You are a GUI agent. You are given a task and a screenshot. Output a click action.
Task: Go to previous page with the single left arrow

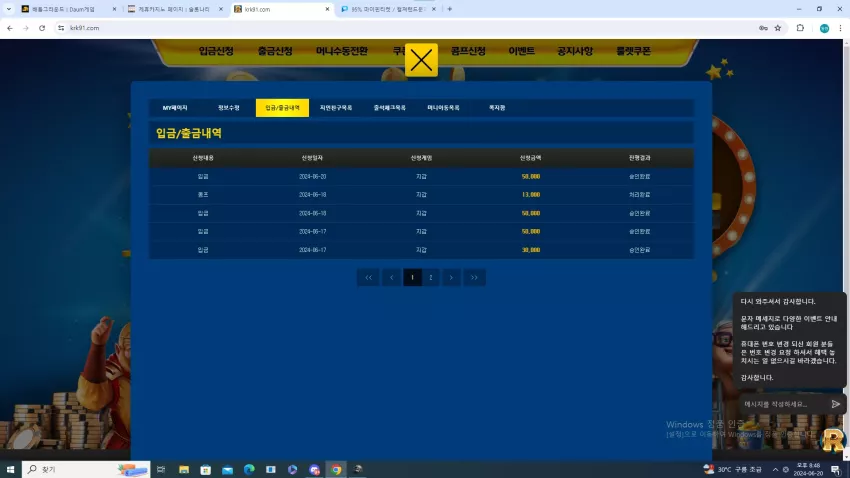(391, 277)
